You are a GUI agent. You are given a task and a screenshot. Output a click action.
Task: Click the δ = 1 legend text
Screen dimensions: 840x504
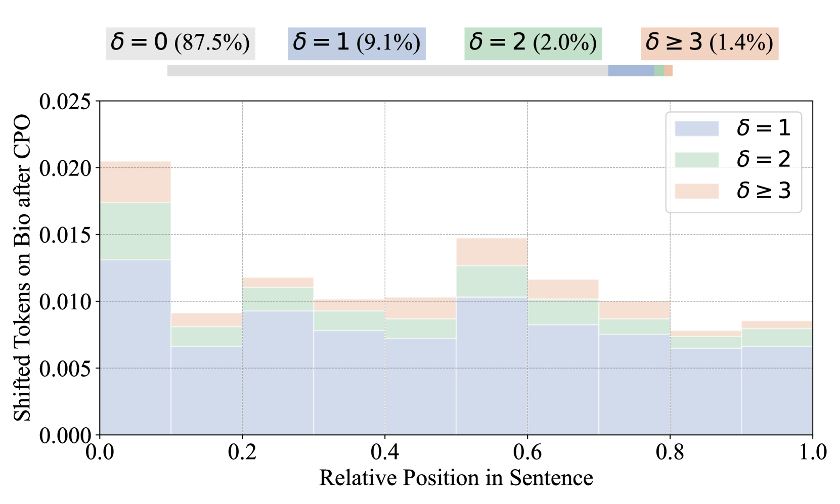pyautogui.click(x=763, y=128)
